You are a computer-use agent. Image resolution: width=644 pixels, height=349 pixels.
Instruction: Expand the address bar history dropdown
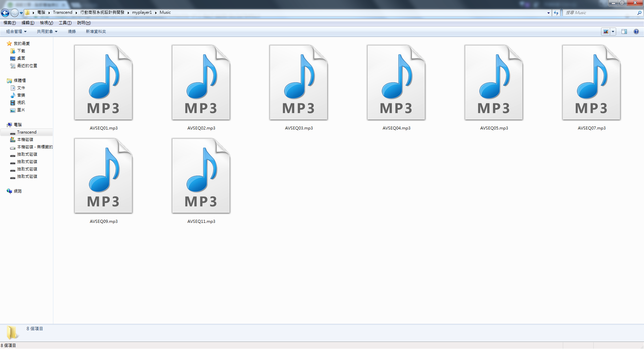click(x=548, y=13)
